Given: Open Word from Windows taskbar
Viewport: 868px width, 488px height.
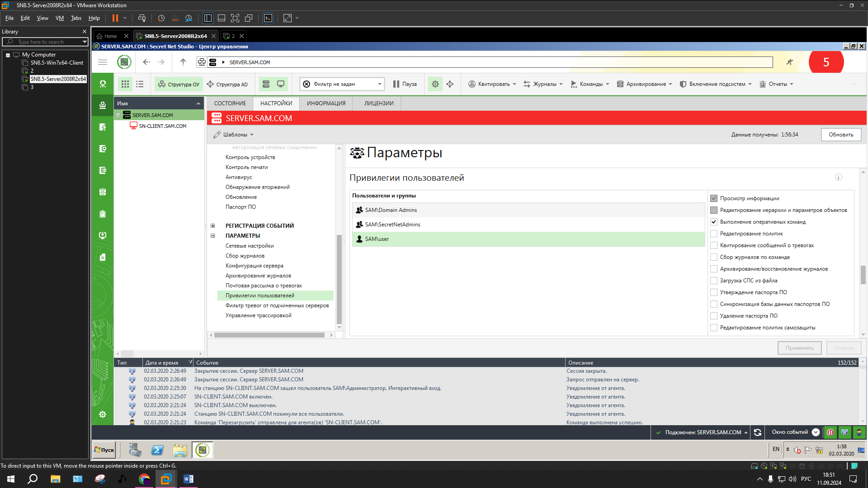Looking at the screenshot, I should 188,479.
